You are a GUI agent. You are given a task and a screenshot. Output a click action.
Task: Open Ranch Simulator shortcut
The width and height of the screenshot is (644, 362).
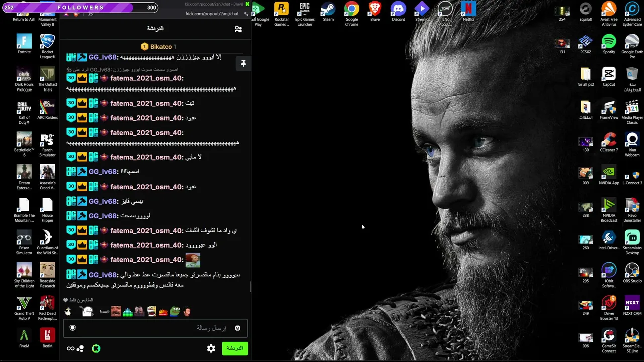pos(48,145)
